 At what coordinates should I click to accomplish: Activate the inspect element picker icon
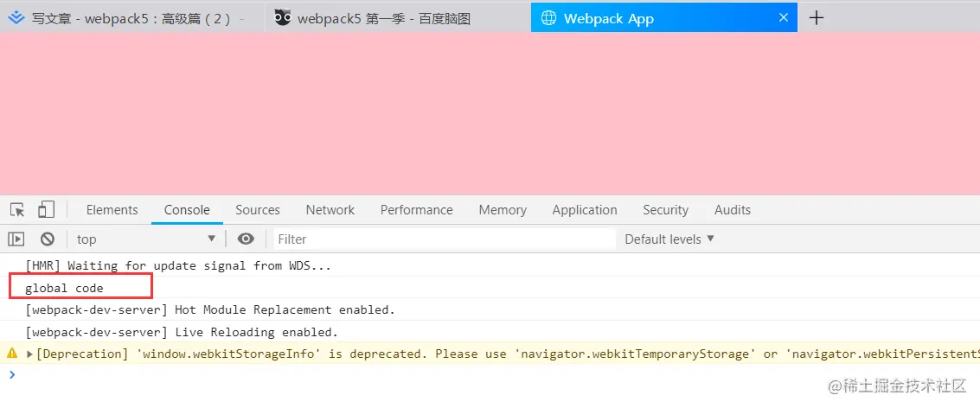(x=17, y=210)
